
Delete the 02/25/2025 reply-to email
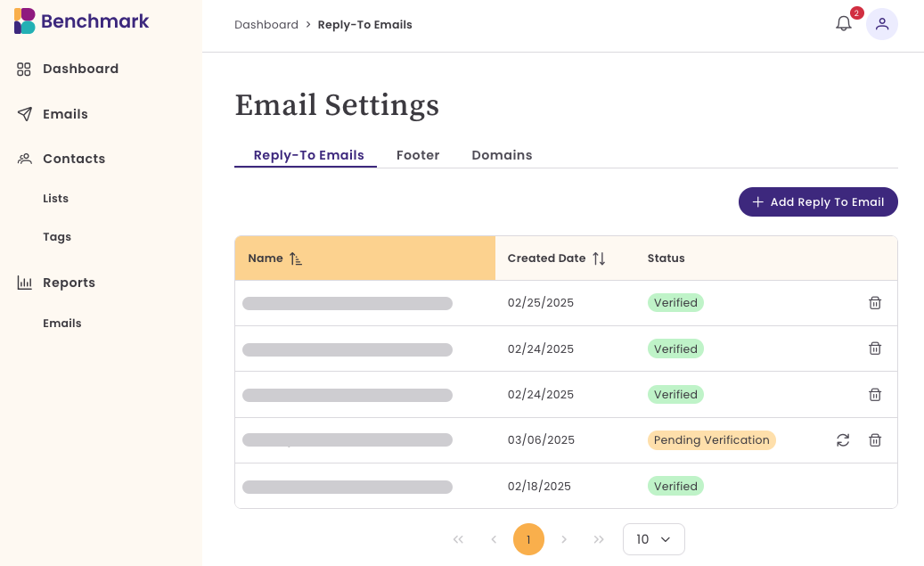pos(874,303)
